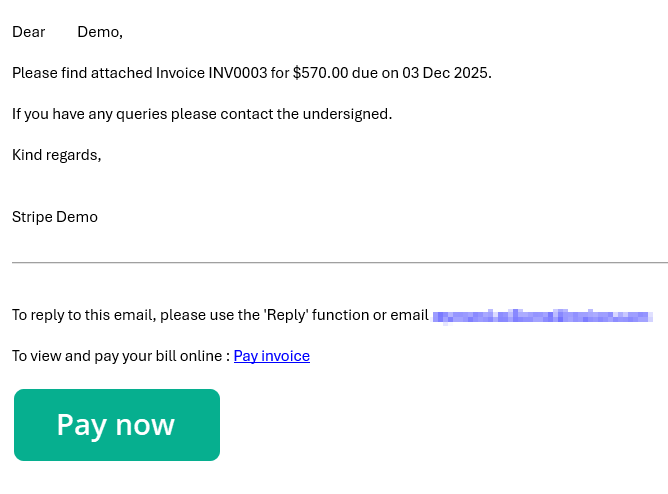This screenshot has width=668, height=494.
Task: Click the blurred reply email address
Action: click(542, 316)
